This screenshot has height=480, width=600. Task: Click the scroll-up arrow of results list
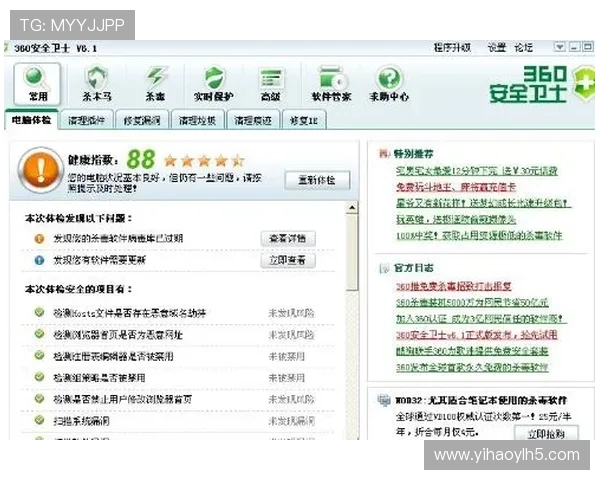pos(352,208)
